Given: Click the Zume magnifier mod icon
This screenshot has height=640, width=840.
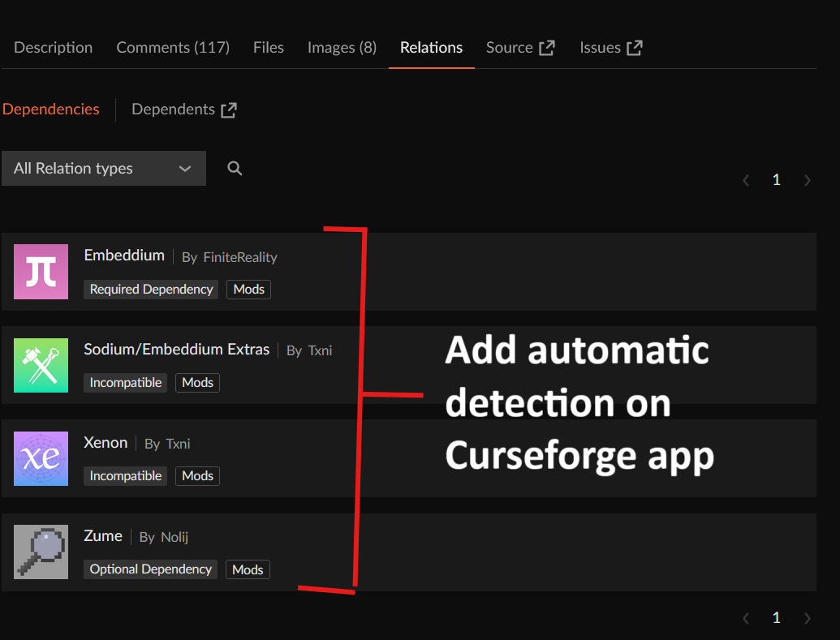Looking at the screenshot, I should pos(41,552).
